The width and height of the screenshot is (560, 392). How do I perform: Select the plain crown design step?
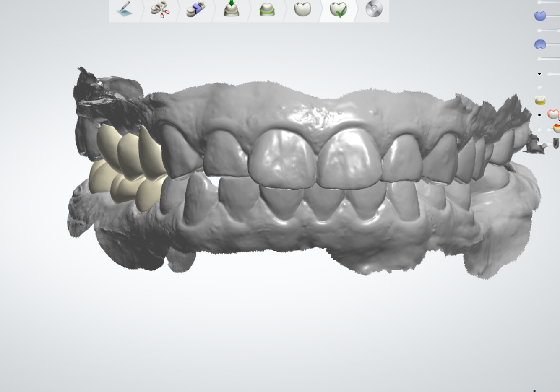302,9
